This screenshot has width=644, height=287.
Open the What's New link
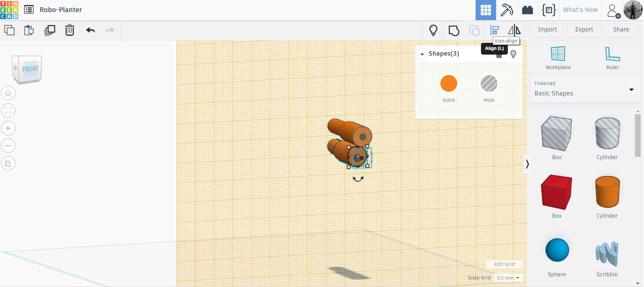[x=580, y=10]
